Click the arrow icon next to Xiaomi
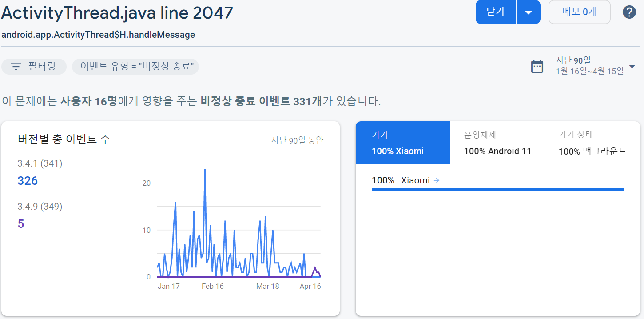644x319 pixels. click(436, 180)
